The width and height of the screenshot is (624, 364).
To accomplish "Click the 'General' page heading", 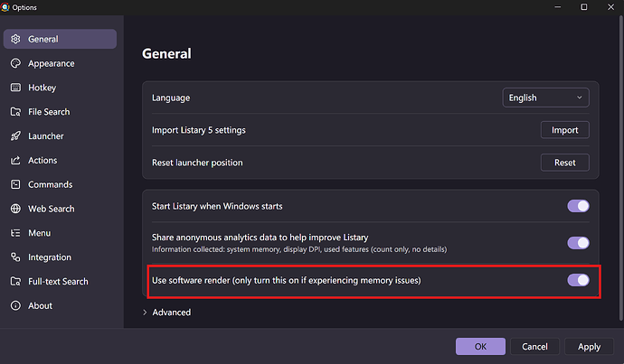I will 166,53.
